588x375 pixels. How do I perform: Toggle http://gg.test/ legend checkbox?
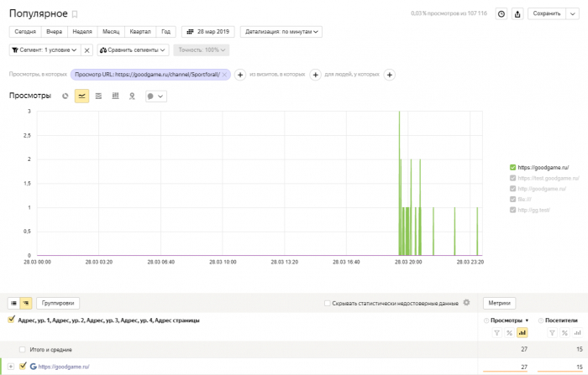tap(512, 210)
